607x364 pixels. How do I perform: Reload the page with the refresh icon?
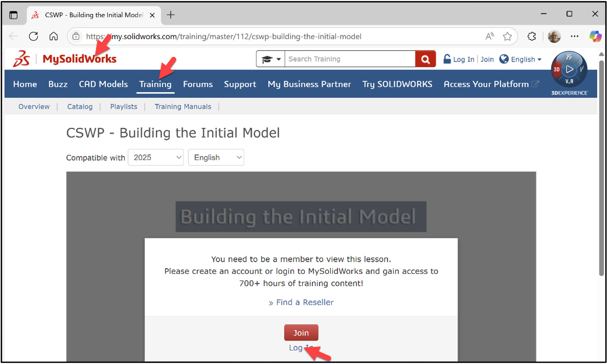[33, 36]
